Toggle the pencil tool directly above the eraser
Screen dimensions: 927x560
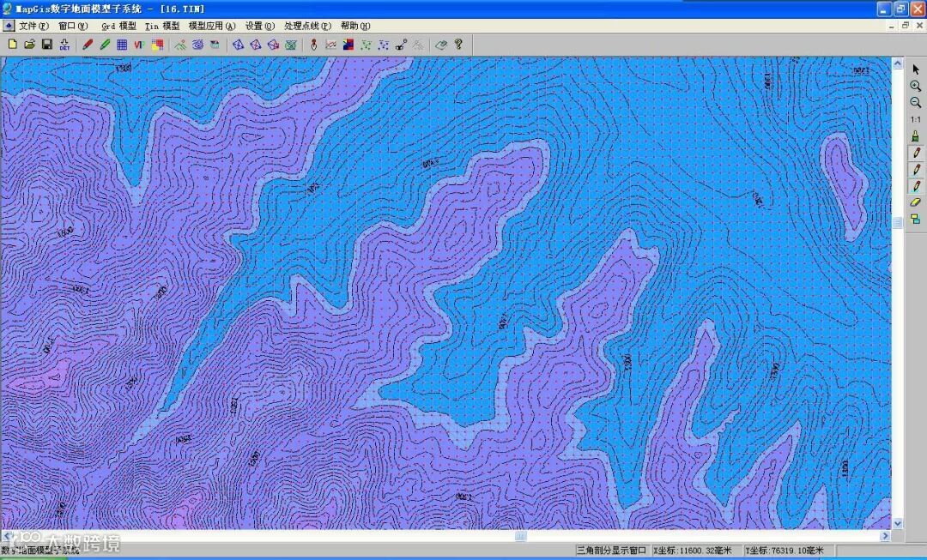click(916, 186)
